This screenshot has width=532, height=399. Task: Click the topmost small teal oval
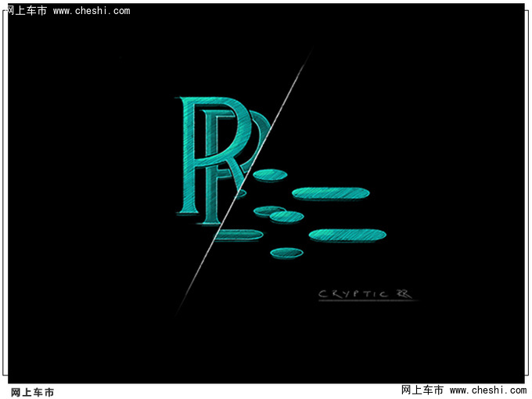pyautogui.click(x=270, y=174)
